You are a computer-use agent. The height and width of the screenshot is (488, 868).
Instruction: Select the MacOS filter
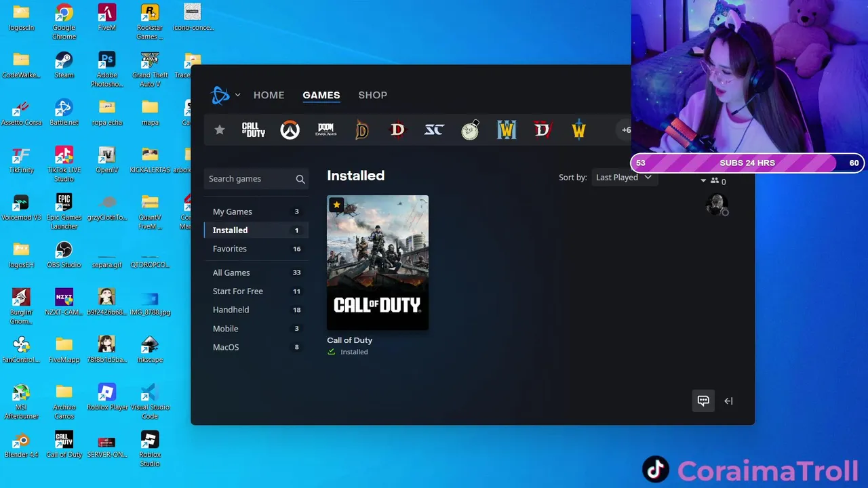[x=256, y=347]
